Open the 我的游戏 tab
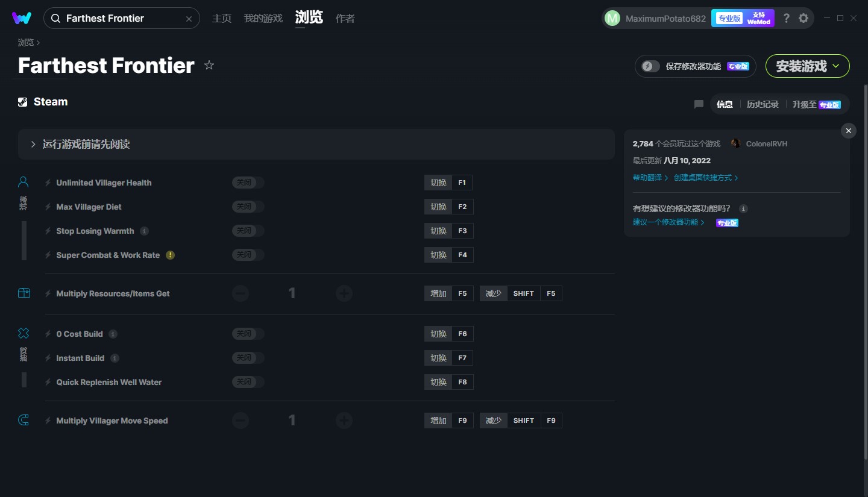The height and width of the screenshot is (497, 868). 263,19
